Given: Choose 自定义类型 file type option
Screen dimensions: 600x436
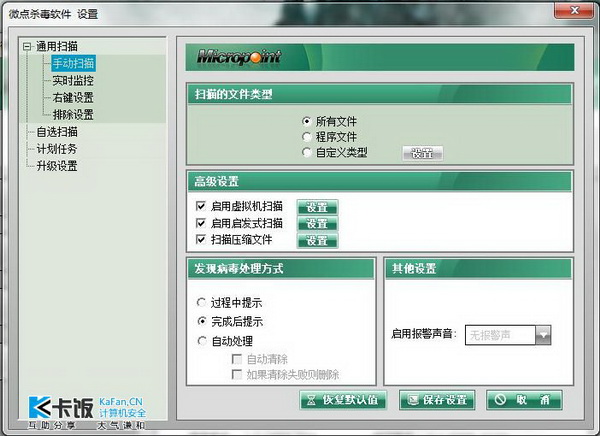Looking at the screenshot, I should tap(307, 153).
